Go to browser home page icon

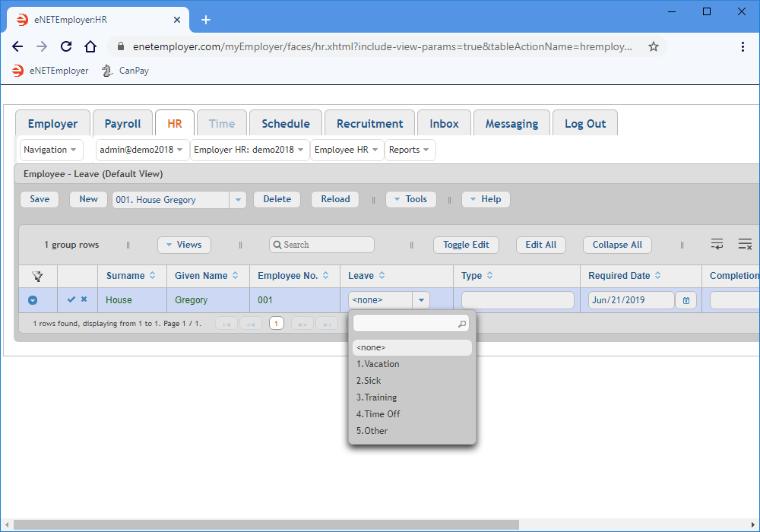pyautogui.click(x=90, y=46)
